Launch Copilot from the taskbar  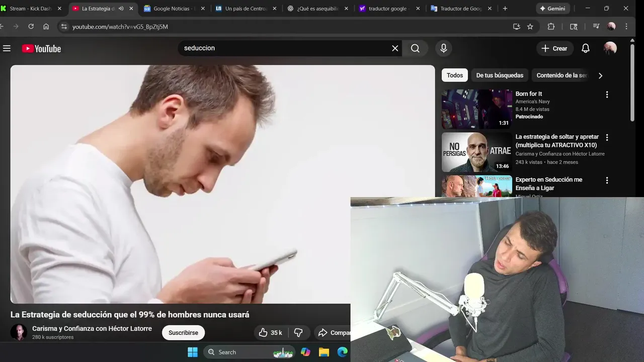[x=305, y=352]
